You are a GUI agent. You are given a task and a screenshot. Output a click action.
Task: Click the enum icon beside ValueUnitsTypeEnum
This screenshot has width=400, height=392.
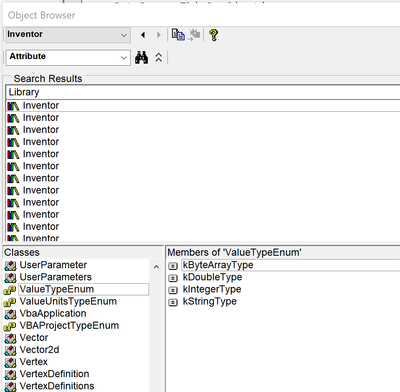pos(10,302)
